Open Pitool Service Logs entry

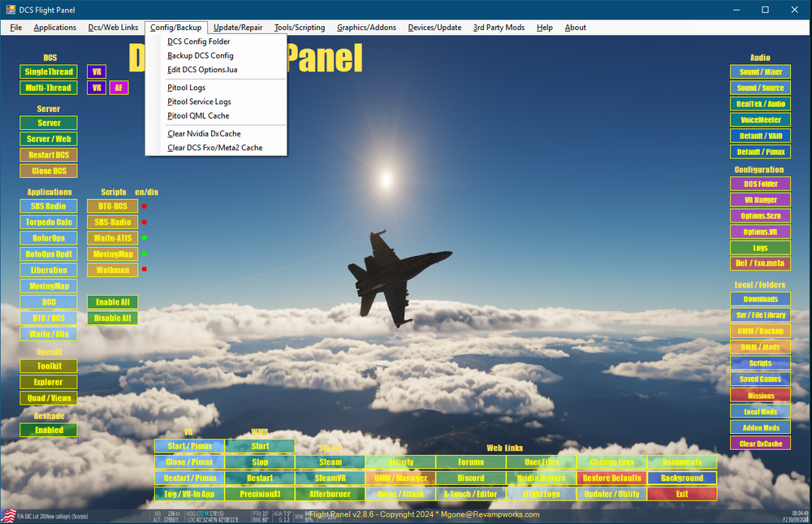(216, 102)
